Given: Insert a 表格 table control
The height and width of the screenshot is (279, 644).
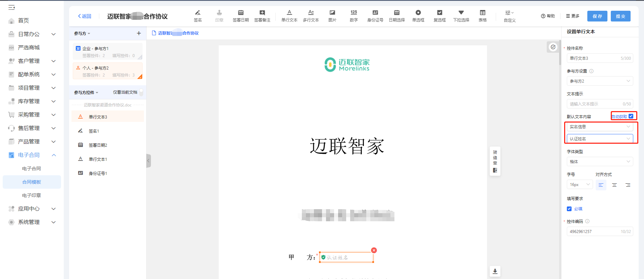Looking at the screenshot, I should click(x=483, y=16).
